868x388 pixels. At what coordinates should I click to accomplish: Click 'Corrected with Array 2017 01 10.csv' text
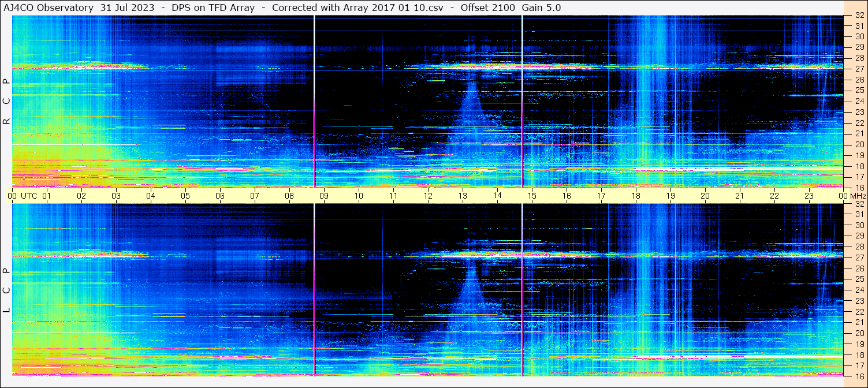pyautogui.click(x=357, y=8)
